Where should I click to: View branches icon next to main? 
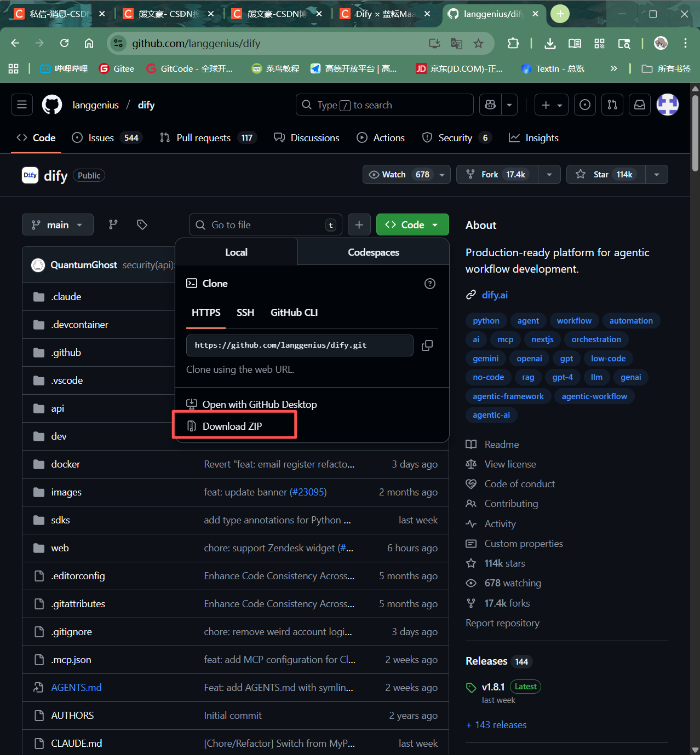tap(113, 224)
